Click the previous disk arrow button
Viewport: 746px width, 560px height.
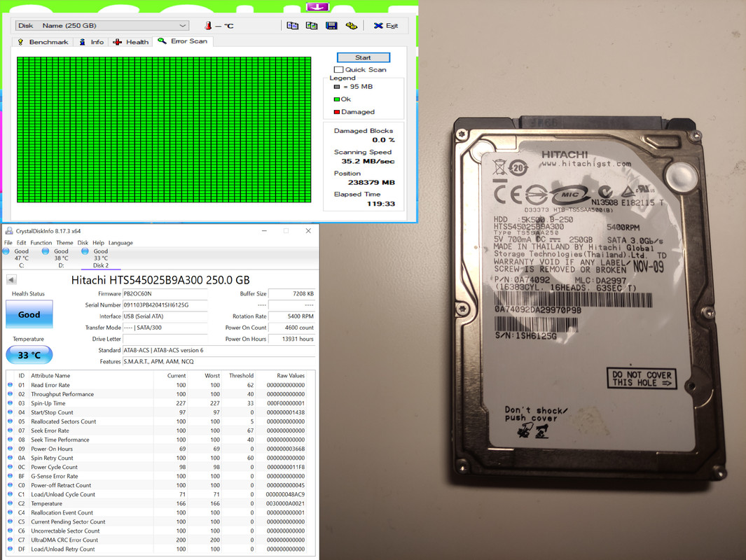pyautogui.click(x=11, y=280)
